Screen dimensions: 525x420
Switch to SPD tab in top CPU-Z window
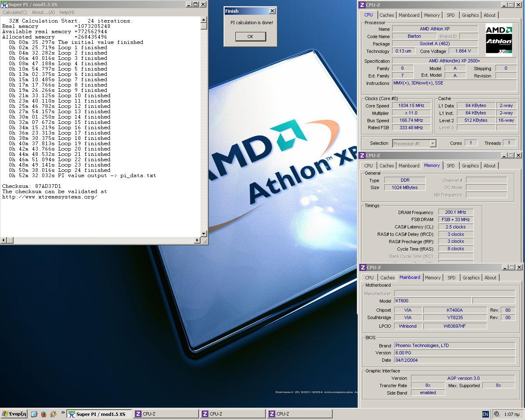coord(450,15)
